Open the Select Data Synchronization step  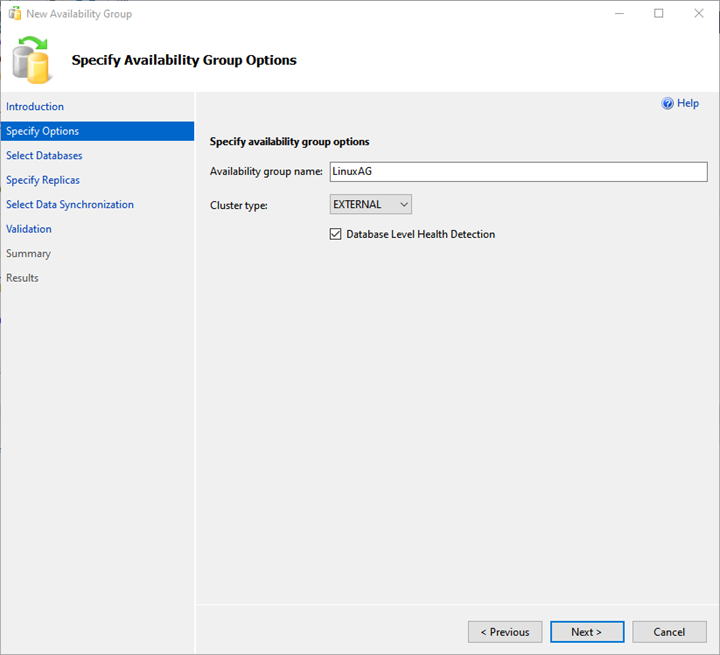(70, 204)
